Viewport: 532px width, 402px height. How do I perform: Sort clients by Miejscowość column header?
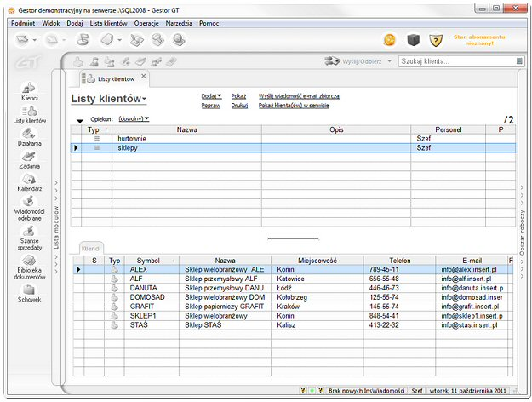(x=317, y=260)
